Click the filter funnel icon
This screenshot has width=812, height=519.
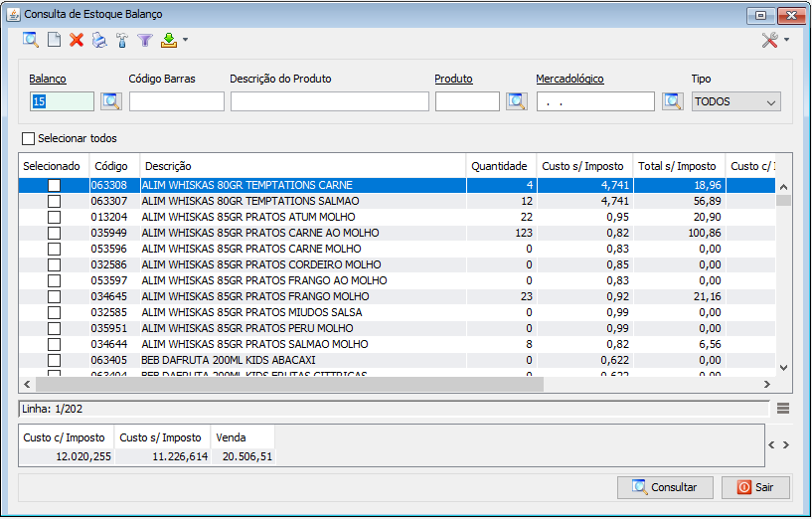pyautogui.click(x=145, y=40)
